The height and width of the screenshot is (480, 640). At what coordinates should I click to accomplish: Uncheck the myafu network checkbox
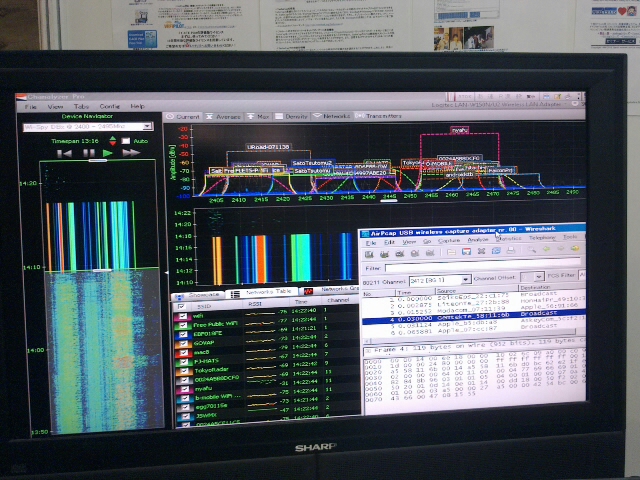[x=185, y=389]
